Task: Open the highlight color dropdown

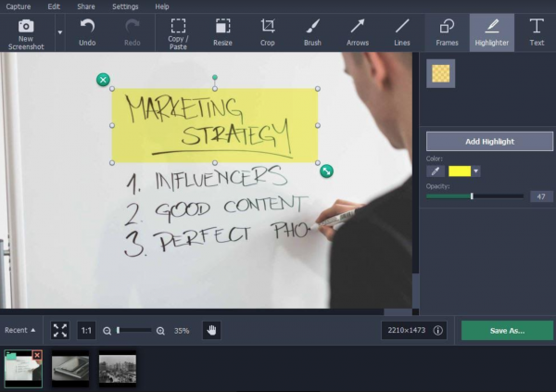Action: [x=476, y=171]
